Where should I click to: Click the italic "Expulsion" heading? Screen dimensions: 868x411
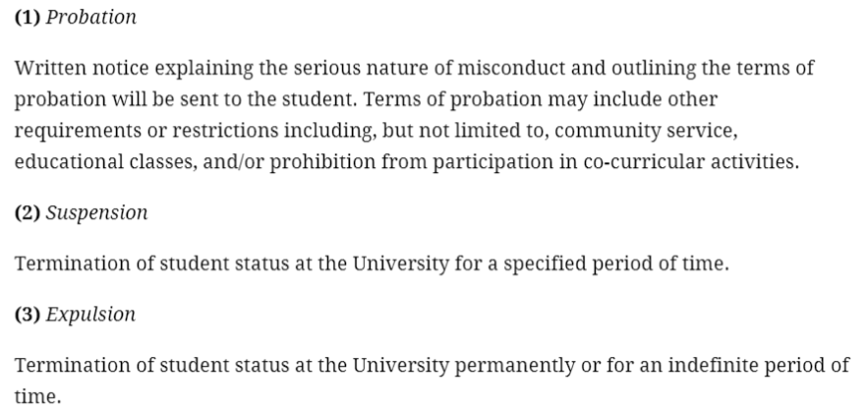point(91,315)
